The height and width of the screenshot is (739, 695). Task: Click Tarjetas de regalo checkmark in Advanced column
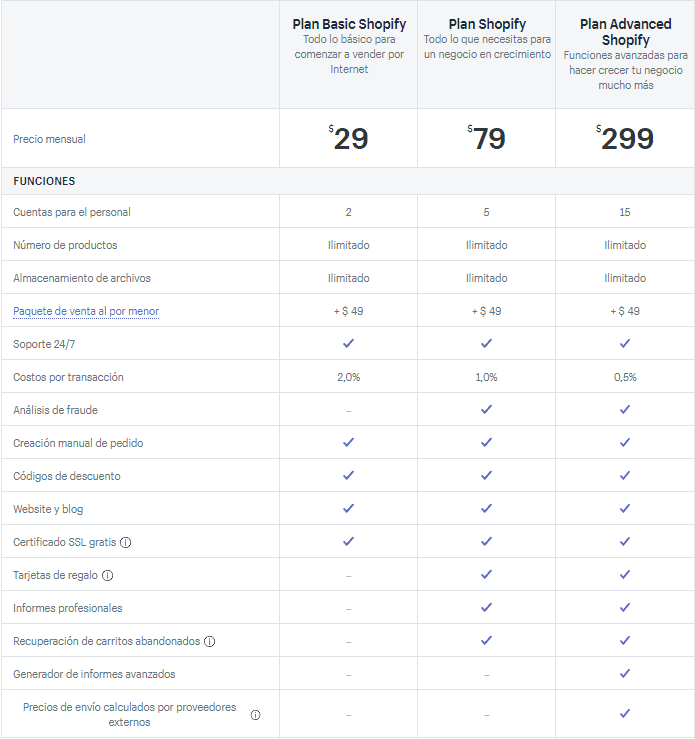coord(625,575)
